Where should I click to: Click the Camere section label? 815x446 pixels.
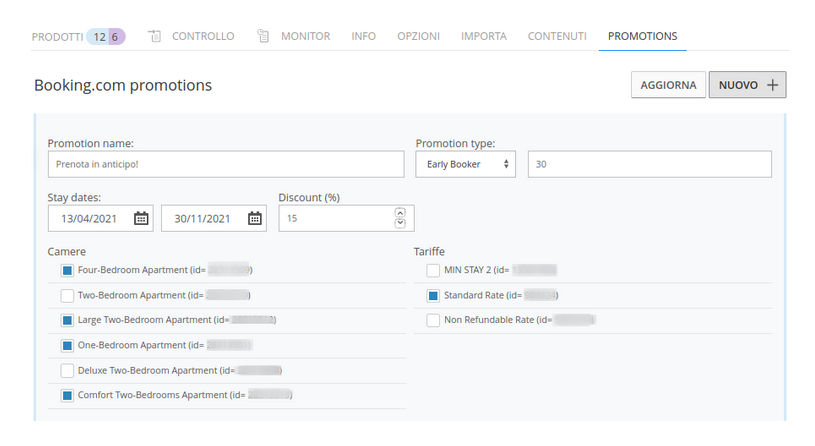click(67, 252)
